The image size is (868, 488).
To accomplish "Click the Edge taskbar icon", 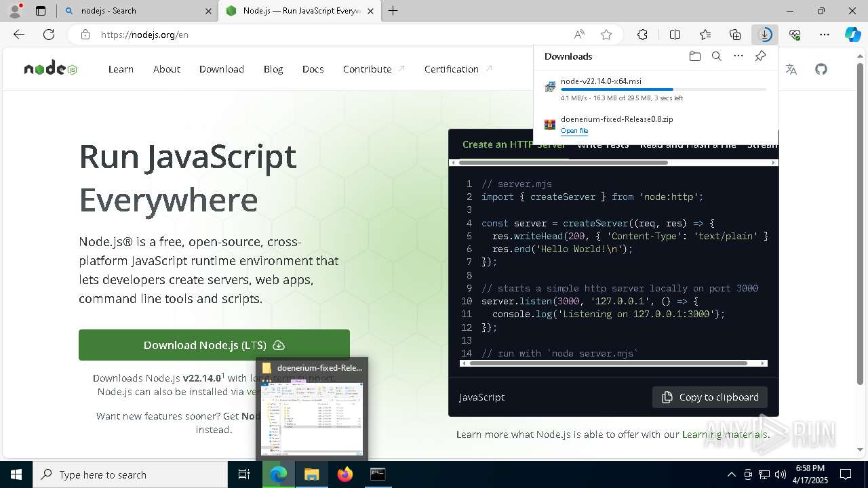I will pos(279,474).
